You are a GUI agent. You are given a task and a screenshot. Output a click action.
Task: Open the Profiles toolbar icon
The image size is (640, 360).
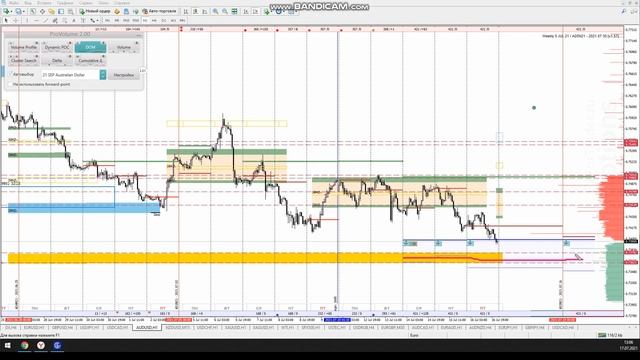tap(18, 11)
